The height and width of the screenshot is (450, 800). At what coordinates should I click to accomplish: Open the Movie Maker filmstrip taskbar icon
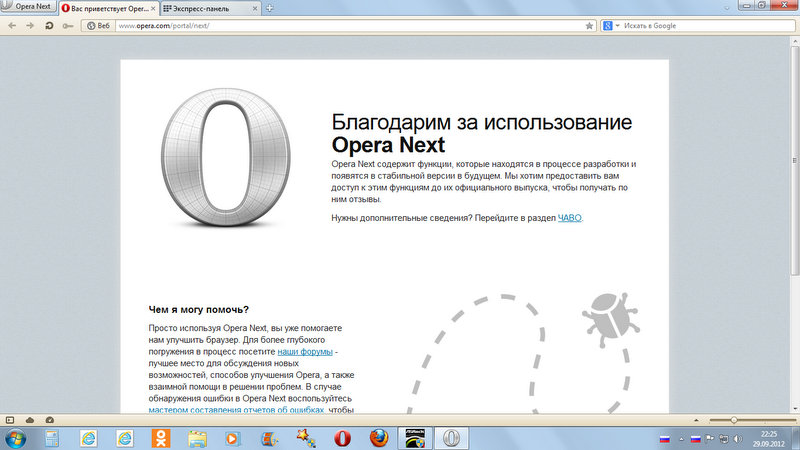tap(269, 438)
